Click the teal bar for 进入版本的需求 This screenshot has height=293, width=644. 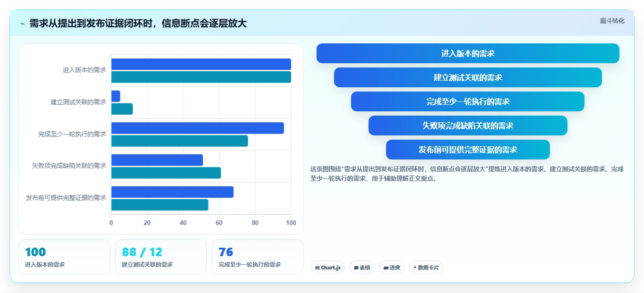201,77
